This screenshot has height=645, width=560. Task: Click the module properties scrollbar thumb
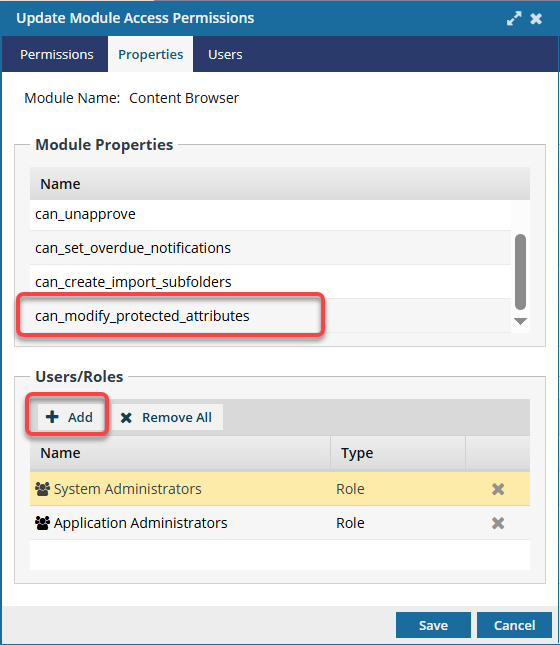[520, 272]
